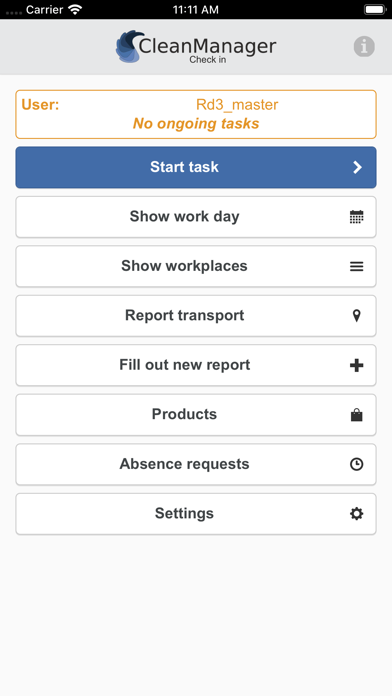Tap the location pin icon on Report transport
Viewport: 392px width, 696px height.
click(356, 316)
